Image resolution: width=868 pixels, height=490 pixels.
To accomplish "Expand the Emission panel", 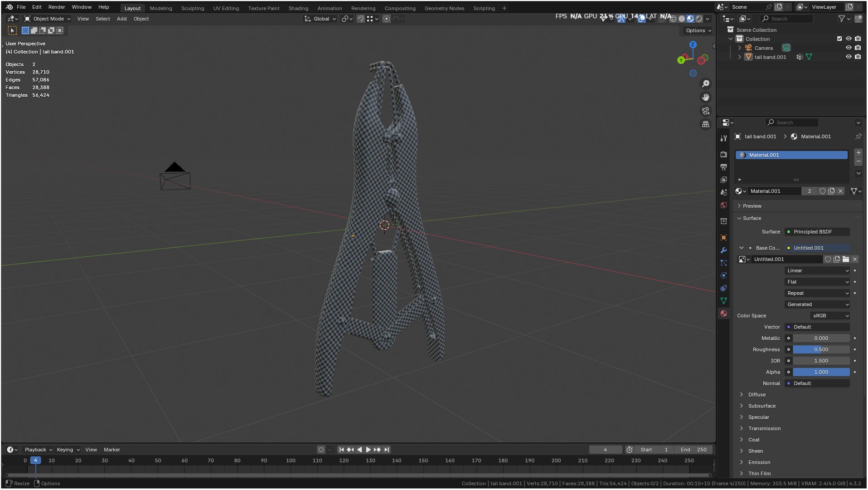I will [x=759, y=463].
